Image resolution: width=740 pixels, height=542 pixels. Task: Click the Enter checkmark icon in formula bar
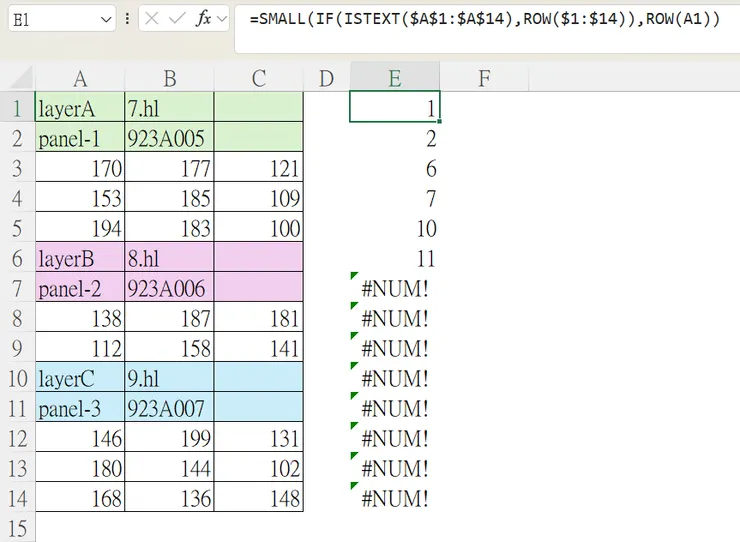click(x=177, y=19)
